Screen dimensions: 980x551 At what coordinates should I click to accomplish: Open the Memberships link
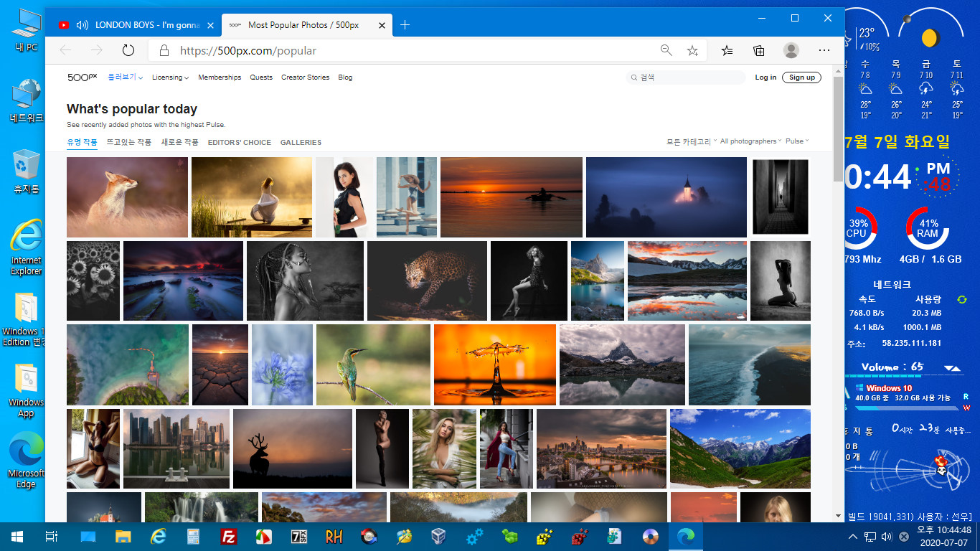click(x=220, y=77)
